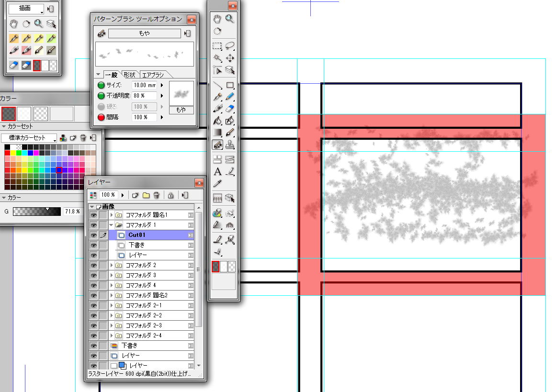Open the 描画 tool set dropdown

tap(26, 9)
